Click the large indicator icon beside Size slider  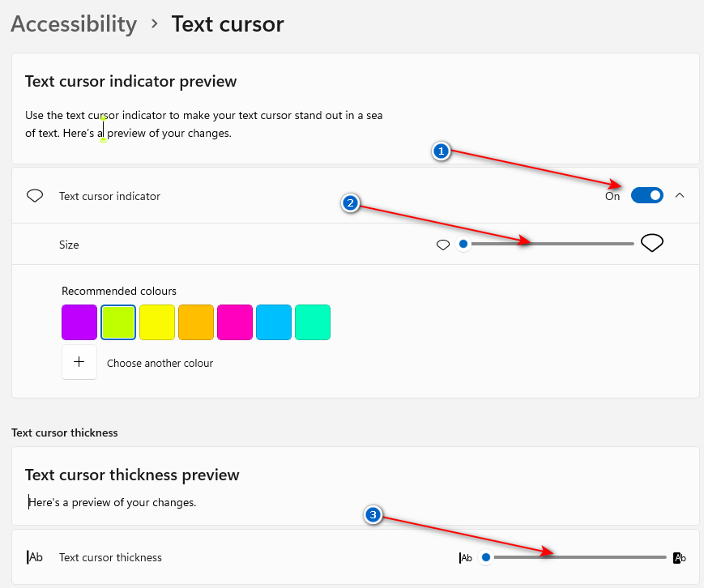[x=652, y=243]
